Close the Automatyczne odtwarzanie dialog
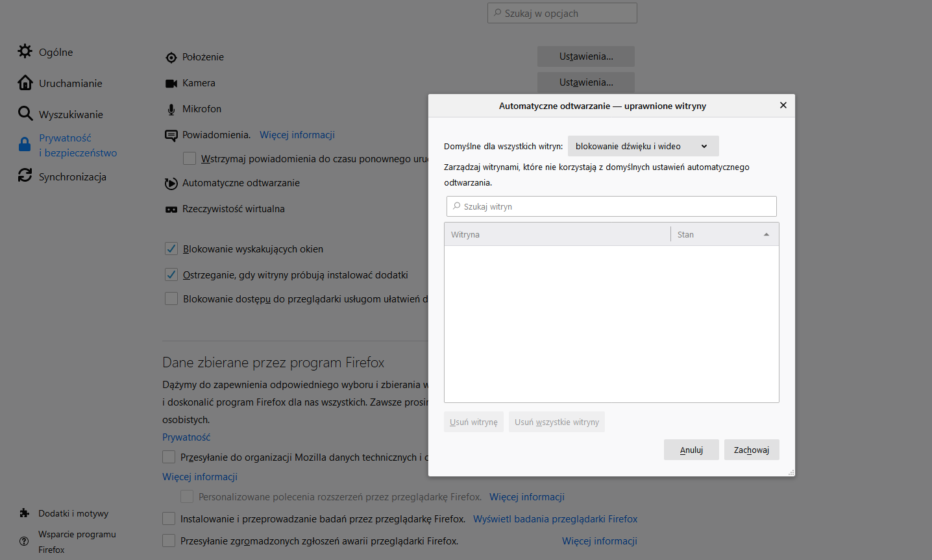This screenshot has height=560, width=932. point(783,105)
